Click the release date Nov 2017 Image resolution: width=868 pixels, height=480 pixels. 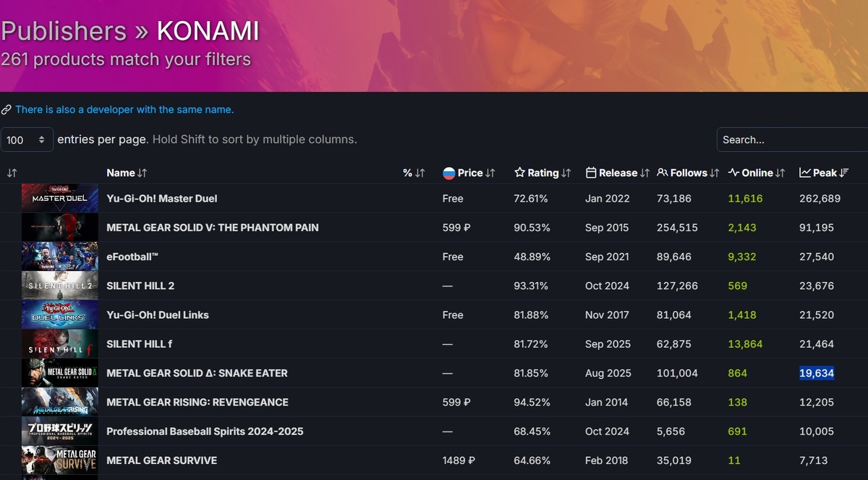[x=608, y=314]
